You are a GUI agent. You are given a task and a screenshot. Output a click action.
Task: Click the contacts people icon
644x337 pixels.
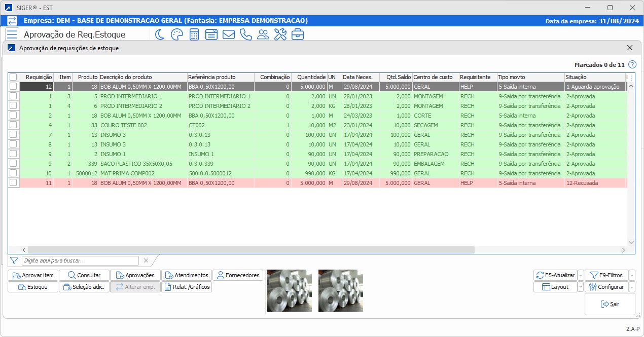pos(263,34)
